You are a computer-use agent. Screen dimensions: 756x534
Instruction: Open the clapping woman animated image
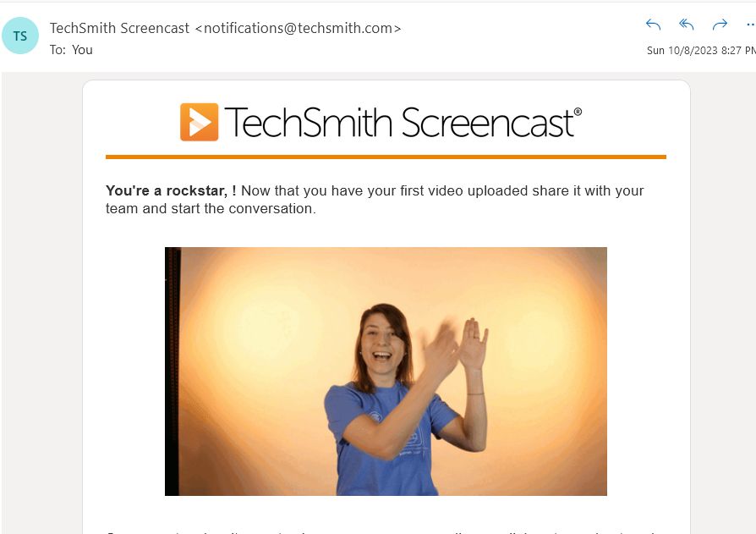click(386, 372)
